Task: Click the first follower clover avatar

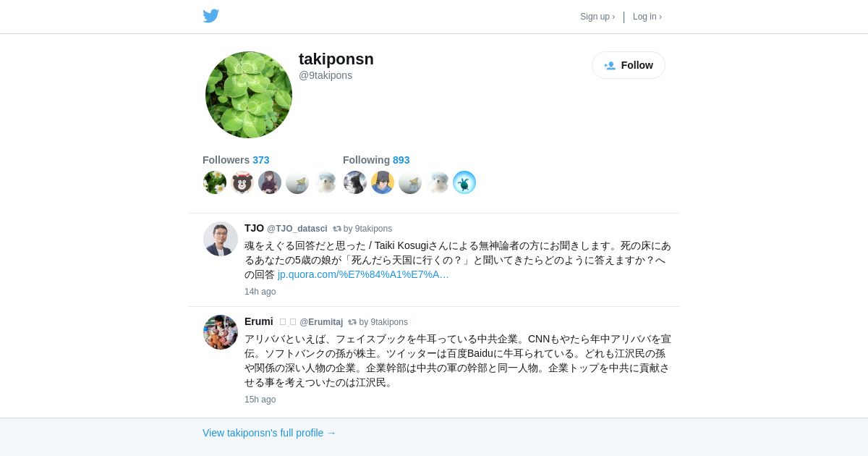Action: coord(215,182)
